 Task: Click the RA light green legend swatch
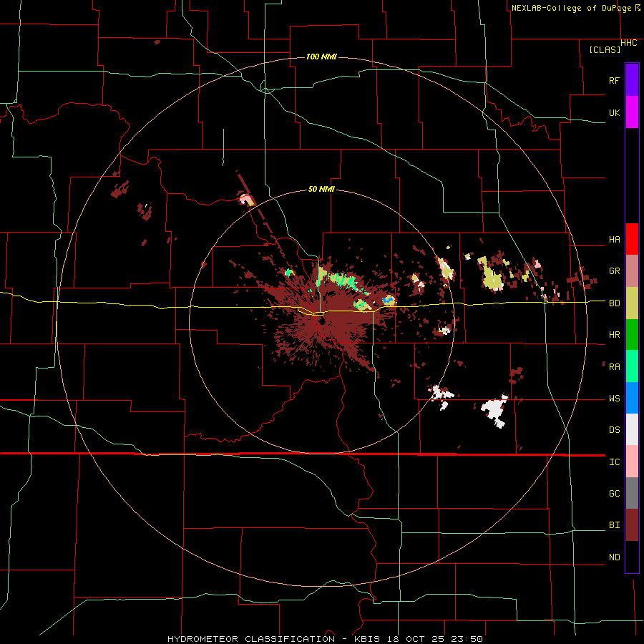pyautogui.click(x=632, y=366)
